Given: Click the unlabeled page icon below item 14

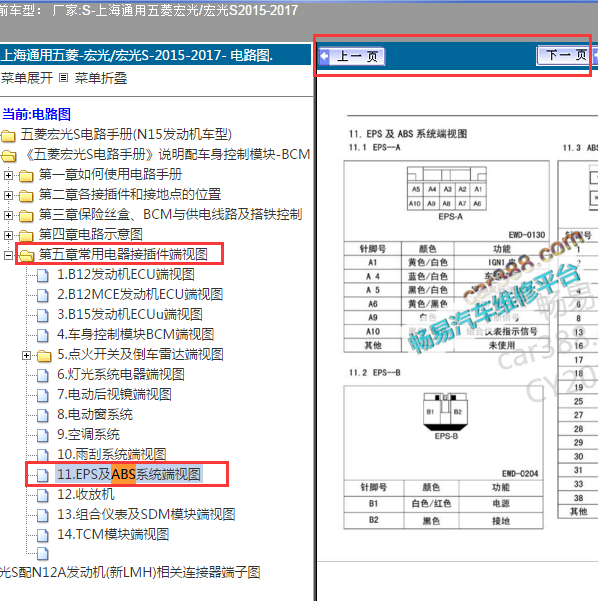Looking at the screenshot, I should tap(43, 554).
